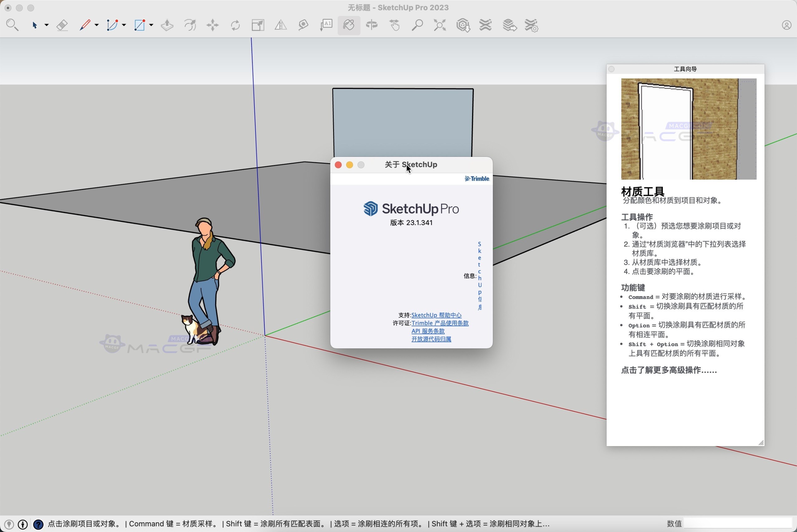Viewport: 797px width, 532px height.
Task: Open the Trimble 产品使用条款 link
Action: [x=440, y=323]
